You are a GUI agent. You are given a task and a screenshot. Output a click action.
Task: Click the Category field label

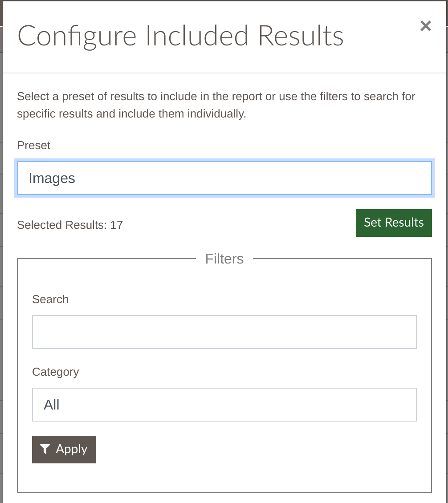56,372
